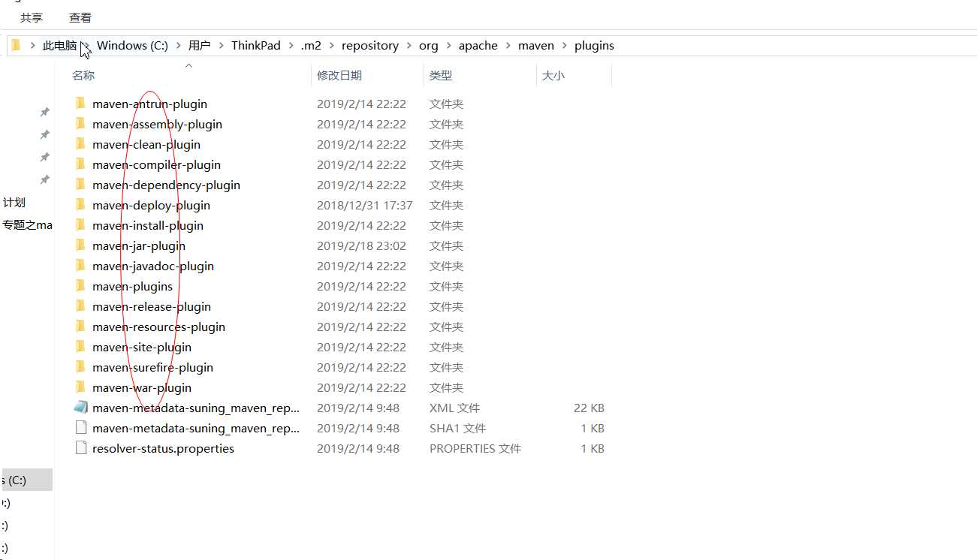Select maven-compiler-plugin folder icon
Screen dimensions: 977x560
[81, 164]
